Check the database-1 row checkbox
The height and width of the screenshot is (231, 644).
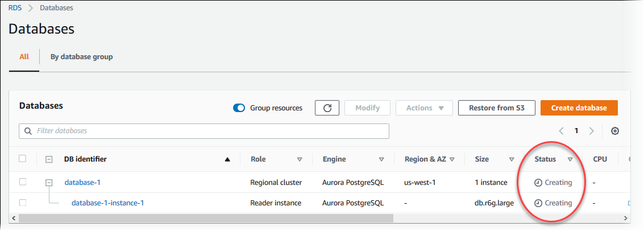[x=23, y=182]
